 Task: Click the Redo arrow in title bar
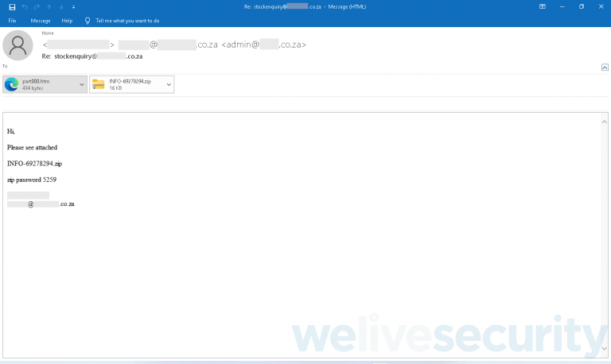click(x=37, y=6)
